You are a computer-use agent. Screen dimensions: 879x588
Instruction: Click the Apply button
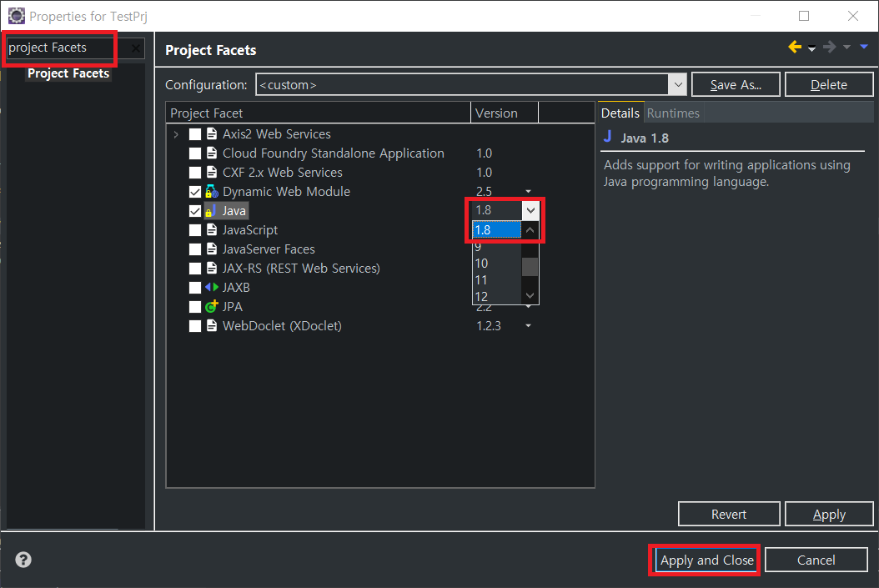[829, 514]
